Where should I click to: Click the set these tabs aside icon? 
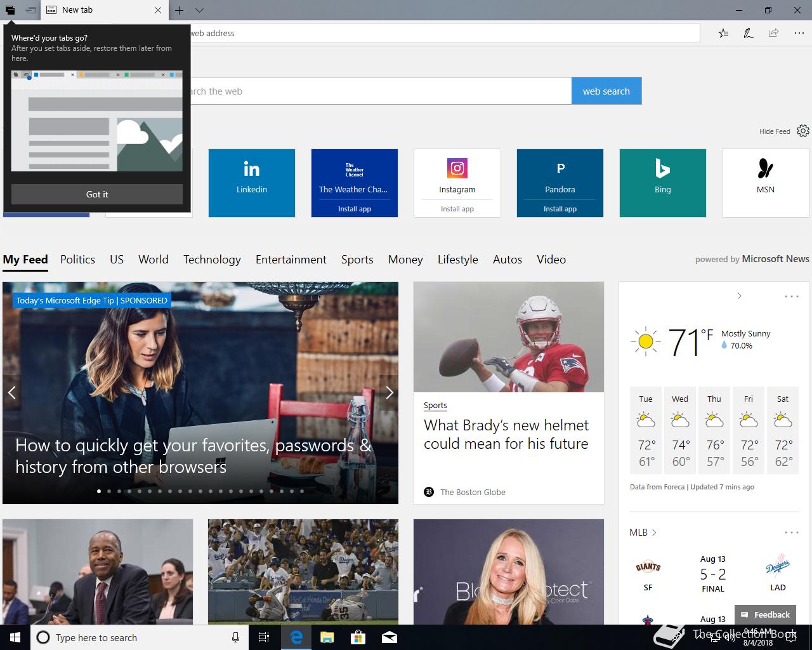point(30,10)
